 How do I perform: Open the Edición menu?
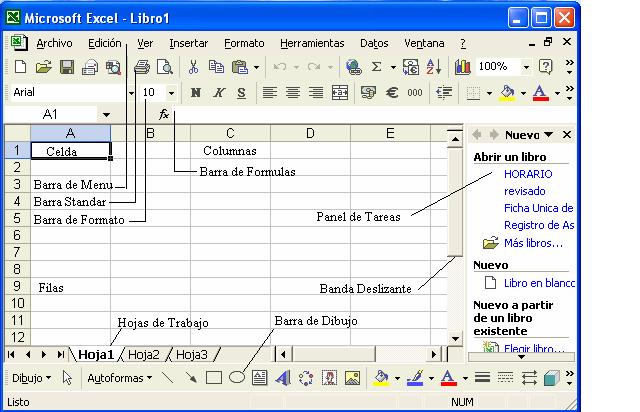pos(104,43)
